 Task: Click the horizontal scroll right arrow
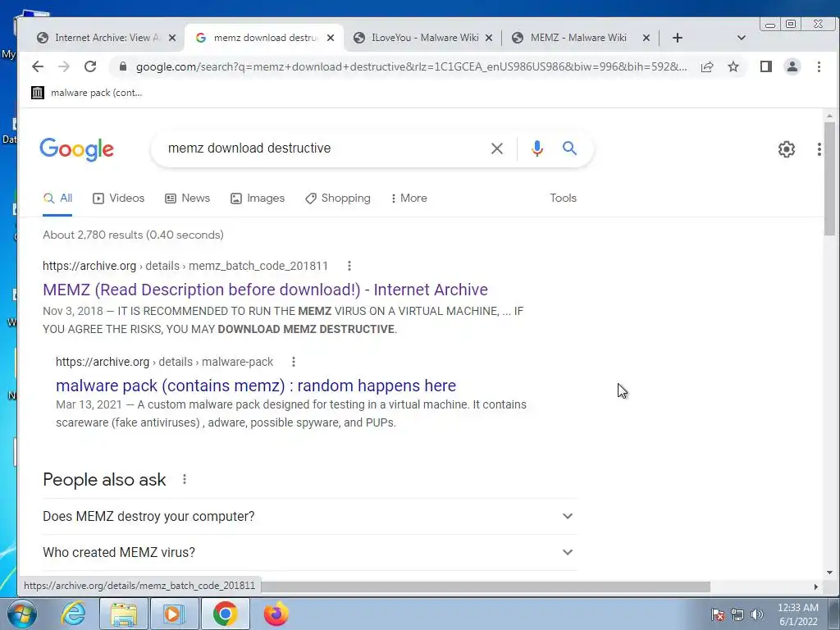pyautogui.click(x=816, y=587)
